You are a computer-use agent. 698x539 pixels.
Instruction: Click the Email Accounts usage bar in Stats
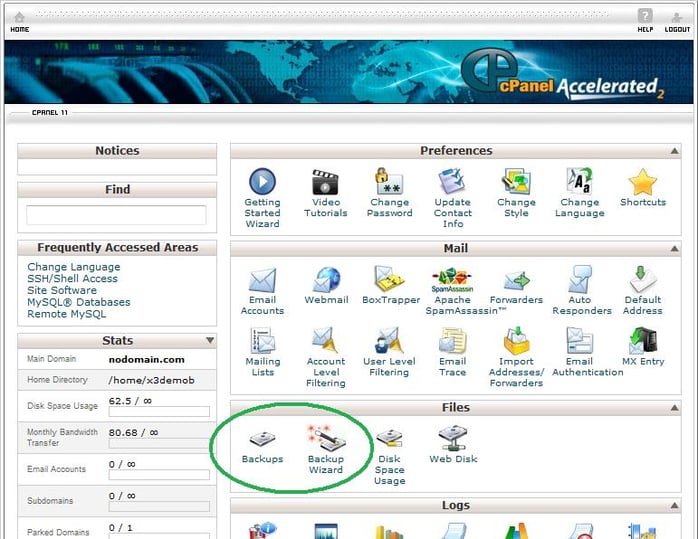point(159,475)
